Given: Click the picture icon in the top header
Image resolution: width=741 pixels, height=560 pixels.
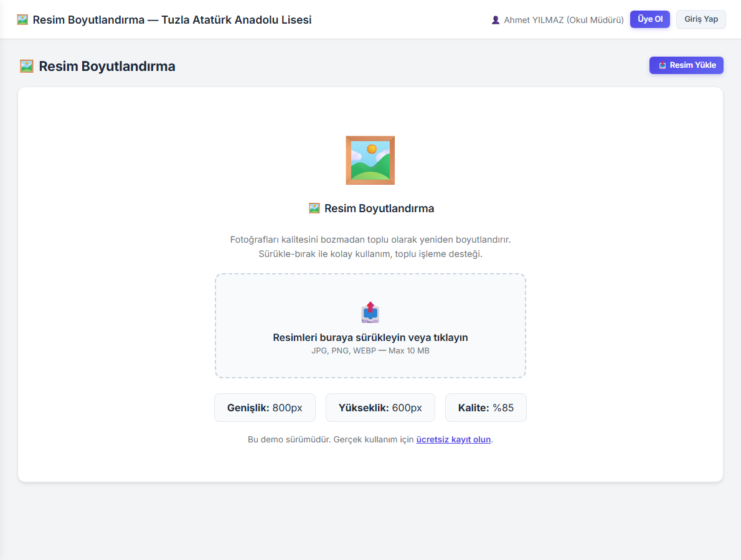Looking at the screenshot, I should click(x=22, y=20).
